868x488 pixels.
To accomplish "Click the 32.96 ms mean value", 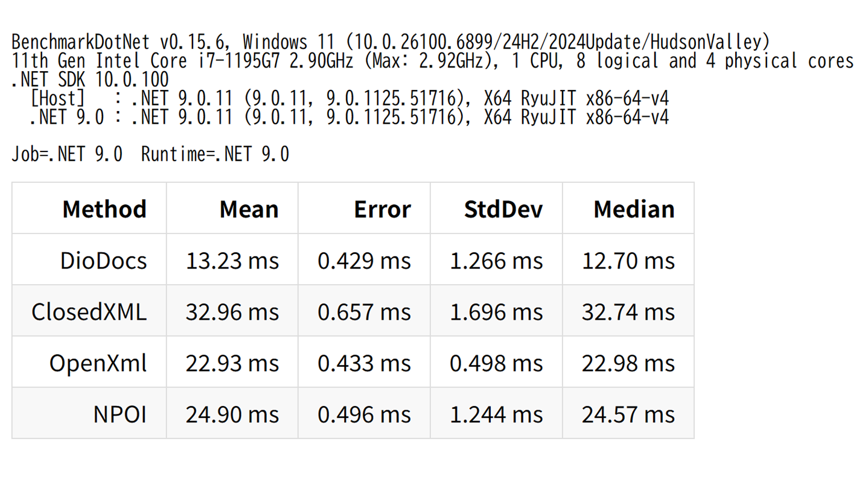I will [x=232, y=311].
